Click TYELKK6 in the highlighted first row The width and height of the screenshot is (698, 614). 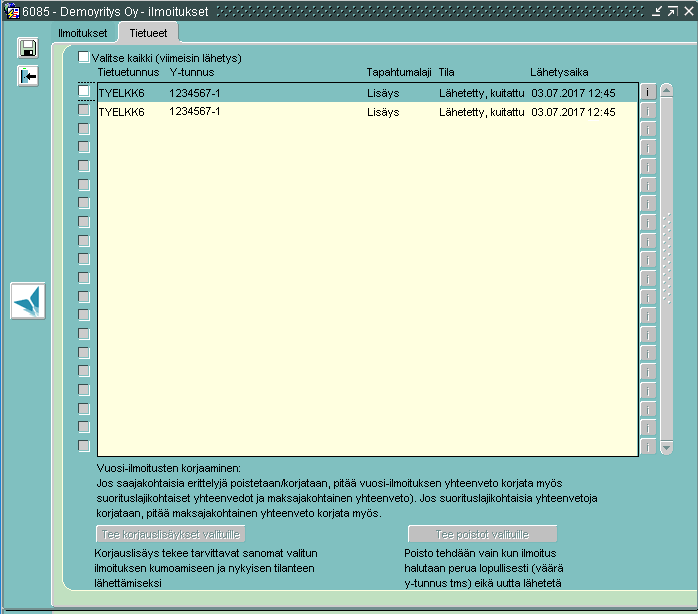[122, 93]
